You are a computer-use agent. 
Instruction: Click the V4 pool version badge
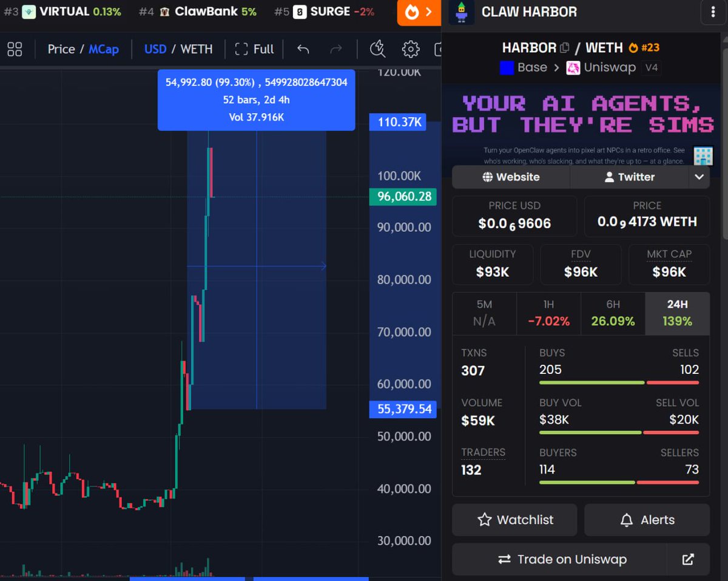point(651,67)
